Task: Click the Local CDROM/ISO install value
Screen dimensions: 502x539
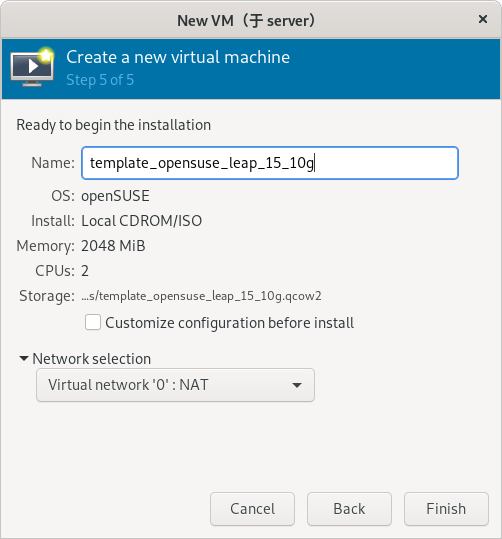Action: [141, 221]
